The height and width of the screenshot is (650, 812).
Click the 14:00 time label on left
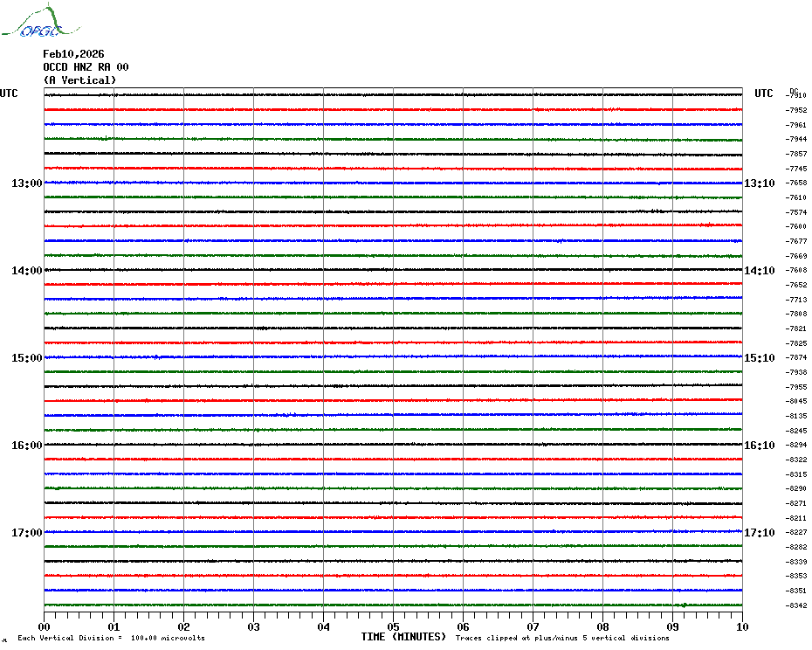tap(26, 271)
